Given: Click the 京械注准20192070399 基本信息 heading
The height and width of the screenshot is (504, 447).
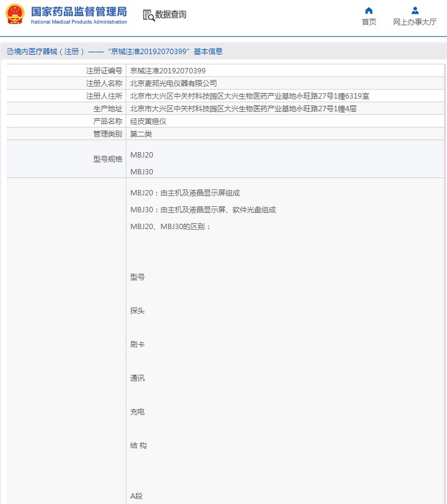Looking at the screenshot, I should click(164, 52).
